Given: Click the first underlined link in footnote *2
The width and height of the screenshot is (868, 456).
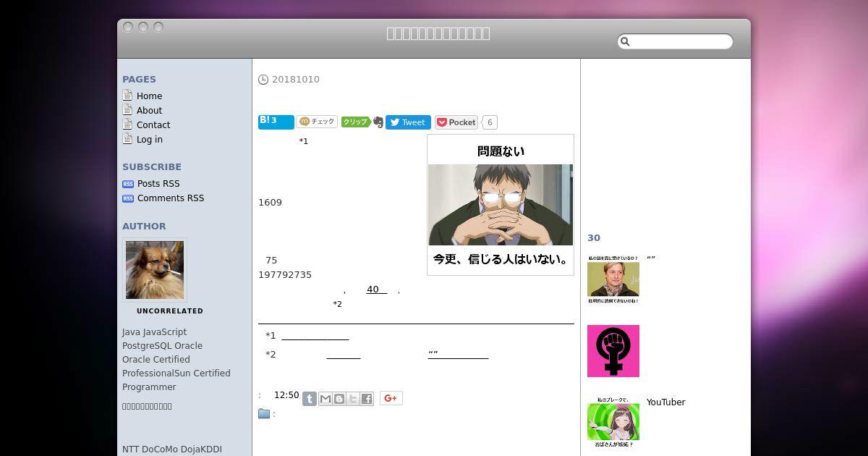Looking at the screenshot, I should coord(344,354).
